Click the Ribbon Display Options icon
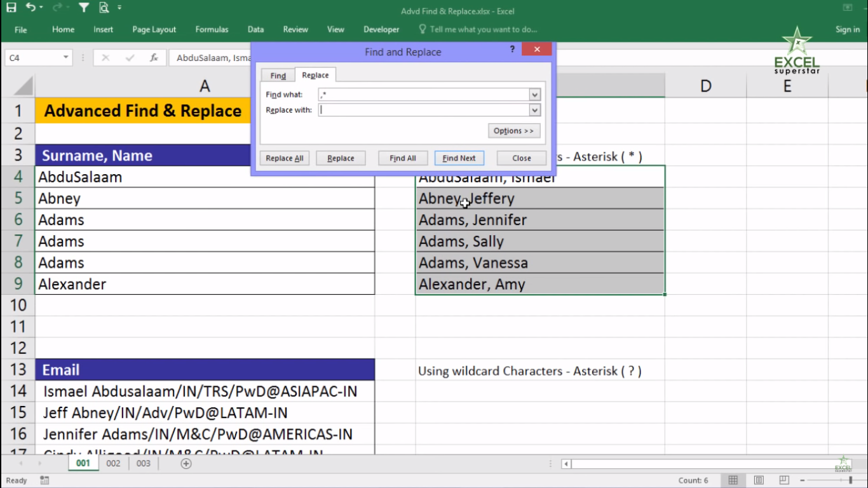 pos(848,8)
